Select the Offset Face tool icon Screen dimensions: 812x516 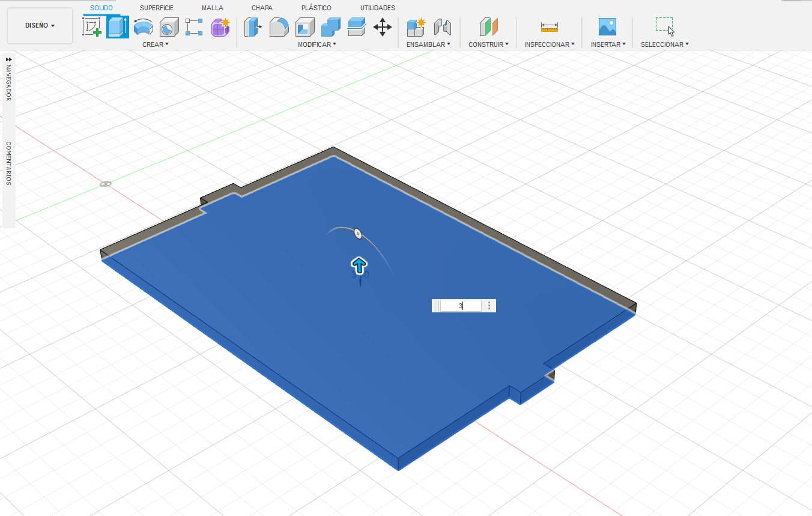[357, 28]
